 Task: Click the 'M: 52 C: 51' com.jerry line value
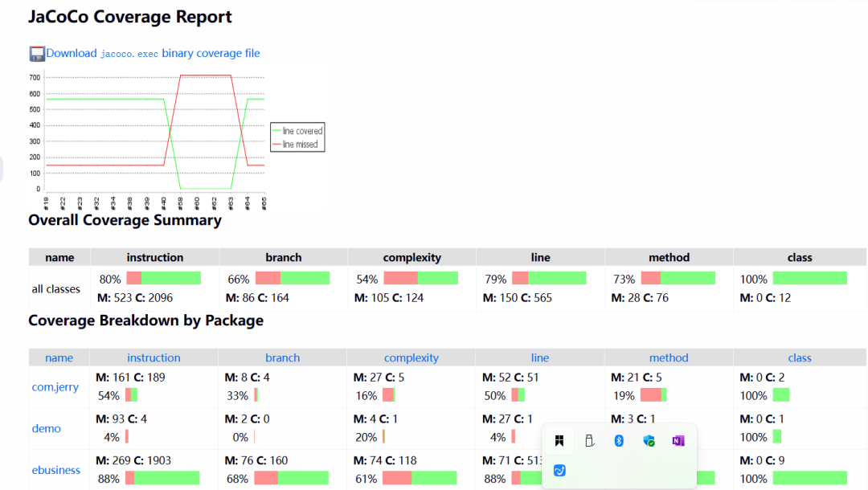coord(510,378)
